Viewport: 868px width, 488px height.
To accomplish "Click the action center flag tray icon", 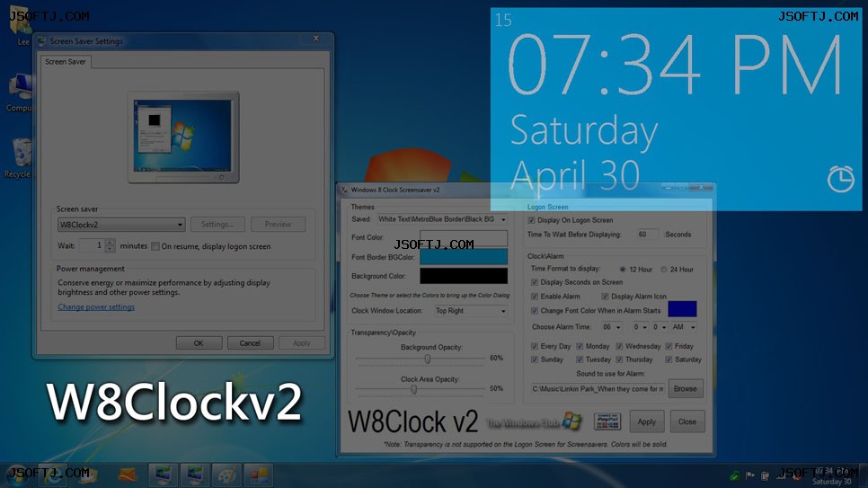I will (x=750, y=475).
